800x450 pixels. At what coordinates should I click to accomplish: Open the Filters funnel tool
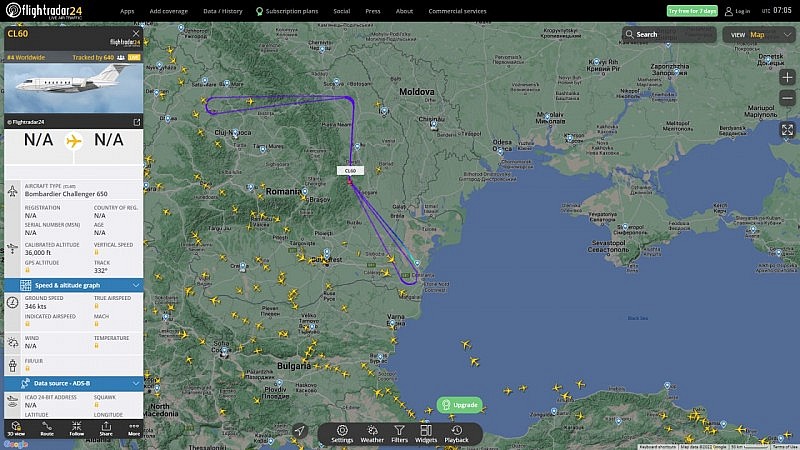click(x=399, y=434)
